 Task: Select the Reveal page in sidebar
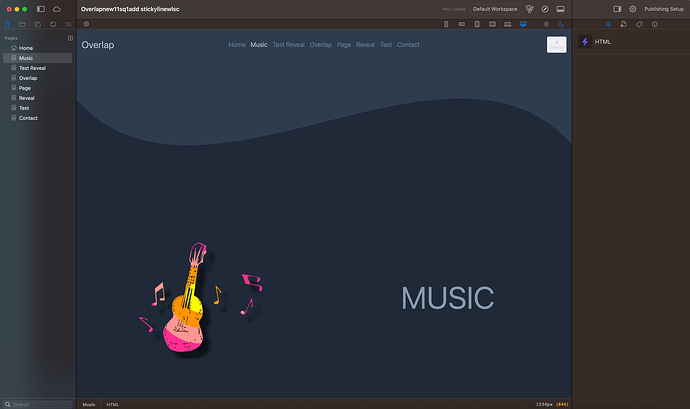(x=37, y=98)
